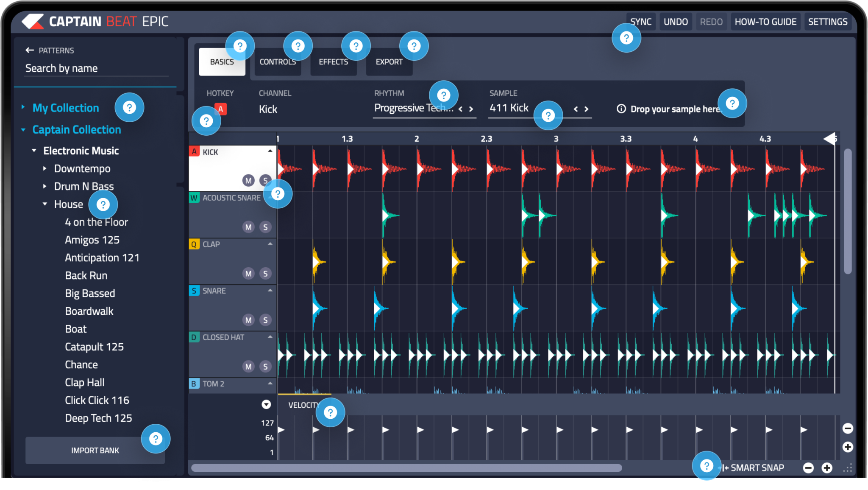Mute the Acoustic Snare track
The image size is (868, 490).
[x=248, y=227]
